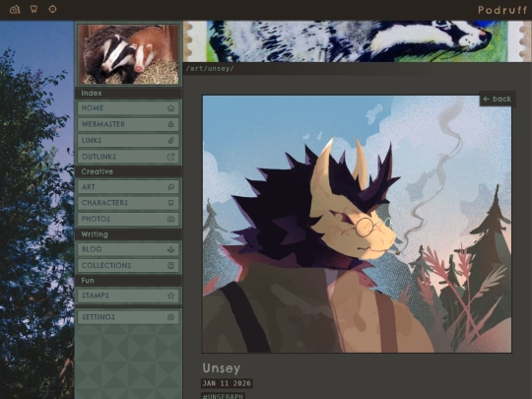Click the Unsey artwork title
Viewport: 532px width, 399px height.
(x=222, y=368)
